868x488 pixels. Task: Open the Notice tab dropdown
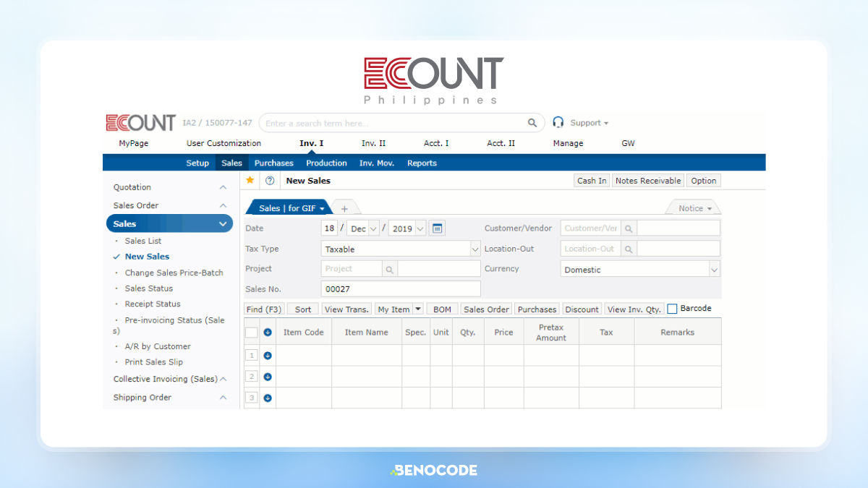tap(694, 208)
